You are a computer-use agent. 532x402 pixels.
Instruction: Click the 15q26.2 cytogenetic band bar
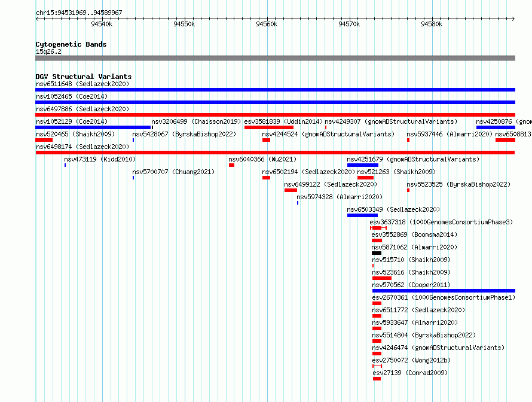click(275, 58)
